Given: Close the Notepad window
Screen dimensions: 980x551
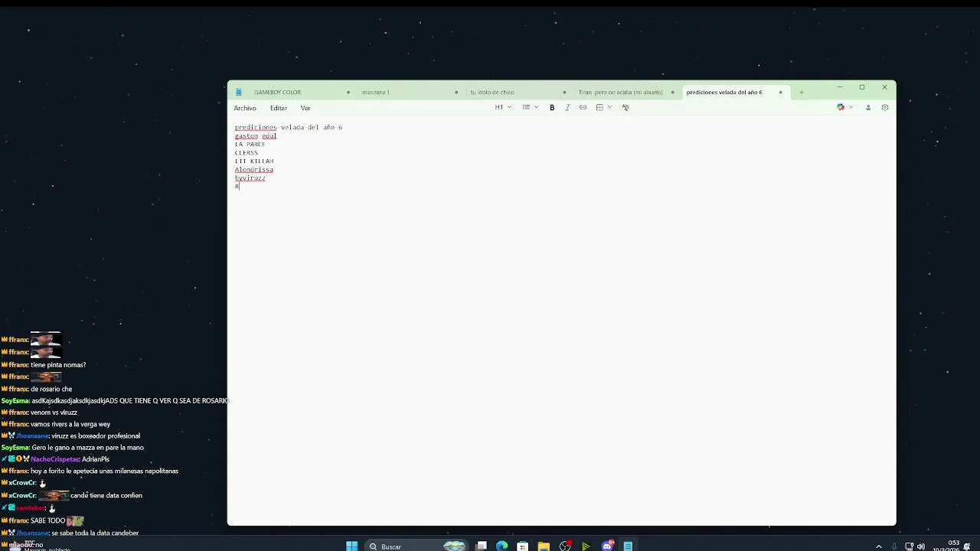Looking at the screenshot, I should [884, 87].
